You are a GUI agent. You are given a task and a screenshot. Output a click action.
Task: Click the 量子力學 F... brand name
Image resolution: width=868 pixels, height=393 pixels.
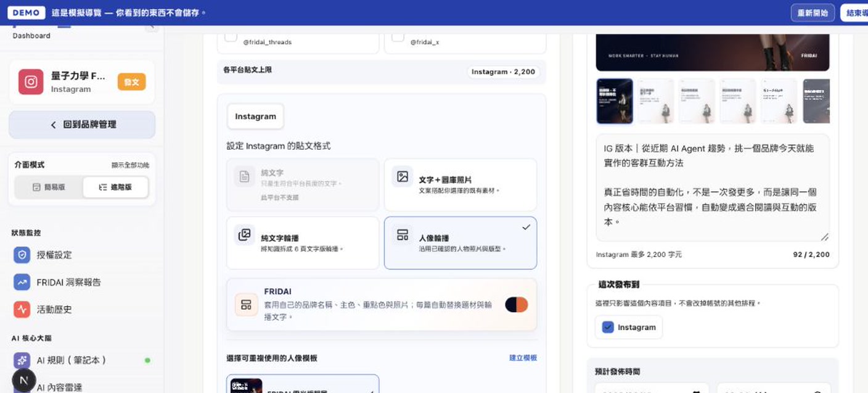(x=78, y=77)
